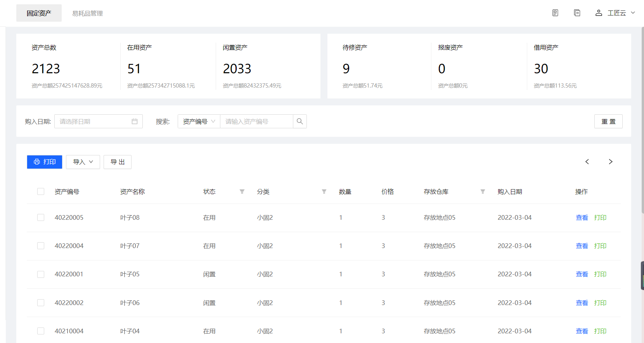
Task: Open the 资产编号 search type dropdown
Action: [199, 121]
